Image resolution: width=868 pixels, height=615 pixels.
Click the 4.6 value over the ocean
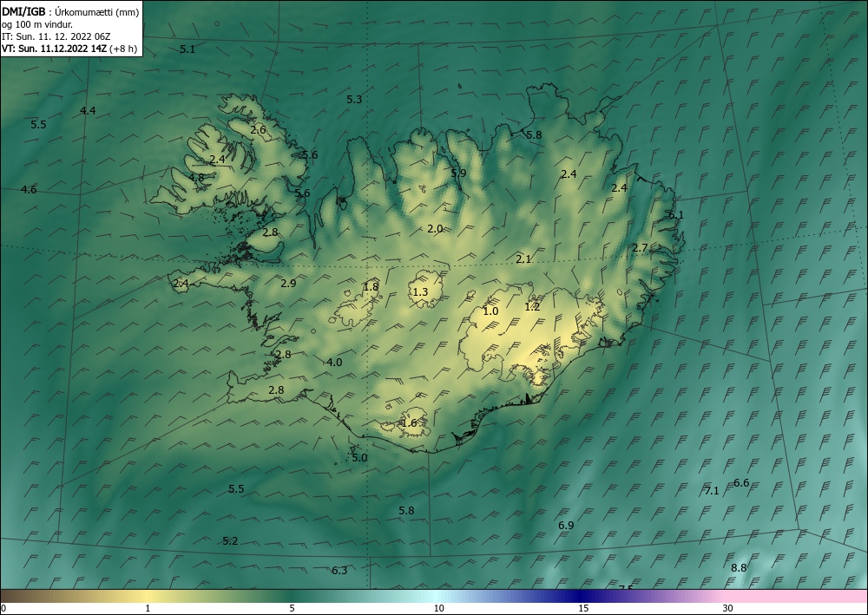tap(29, 190)
